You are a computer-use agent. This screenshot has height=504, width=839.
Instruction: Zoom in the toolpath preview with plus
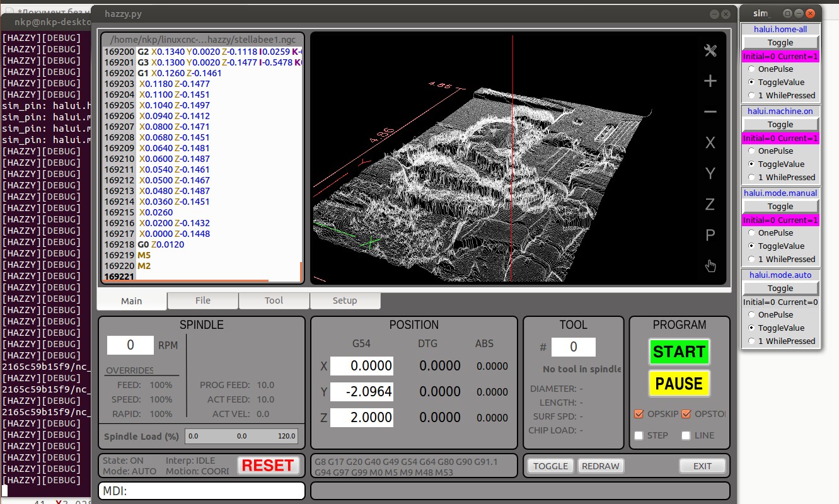[x=710, y=81]
